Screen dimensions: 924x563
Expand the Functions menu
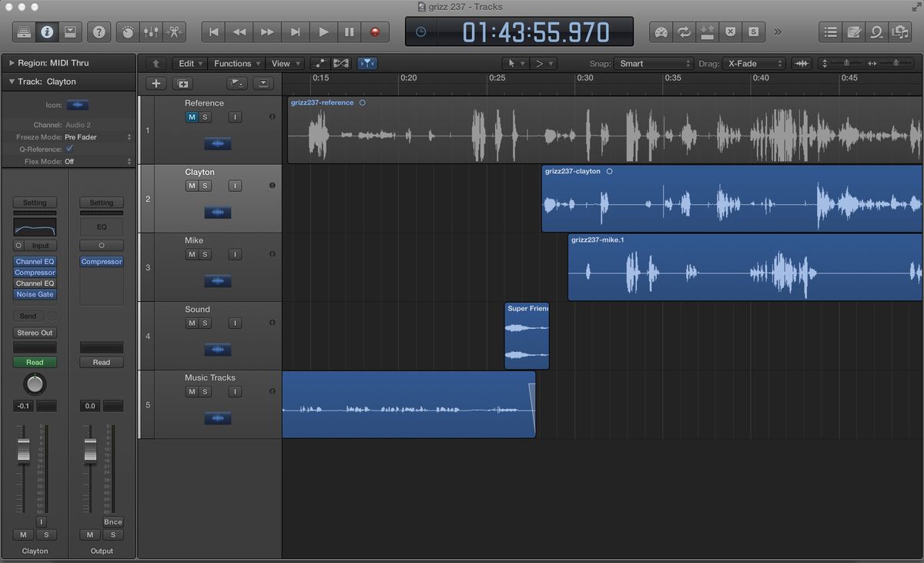[x=235, y=63]
